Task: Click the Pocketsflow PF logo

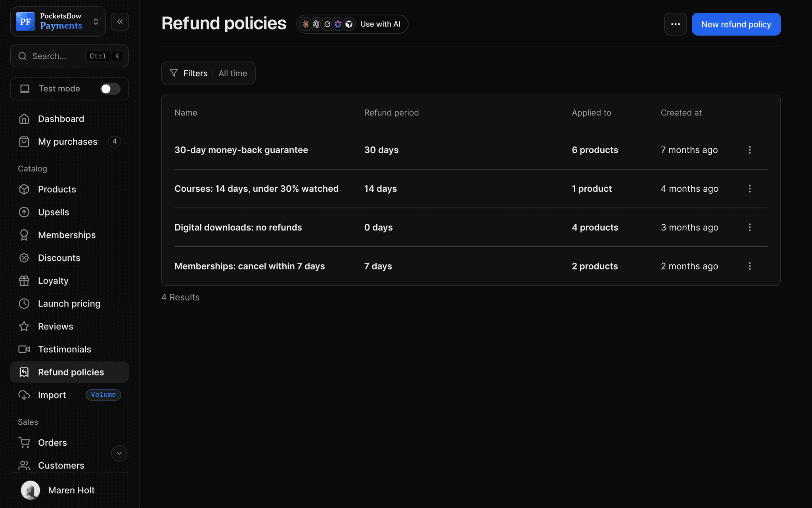Action: point(25,21)
